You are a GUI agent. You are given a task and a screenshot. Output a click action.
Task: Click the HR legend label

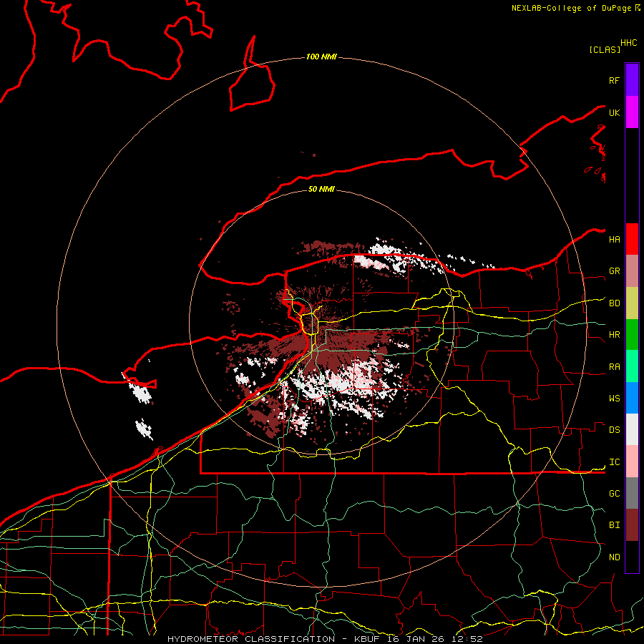tap(614, 335)
